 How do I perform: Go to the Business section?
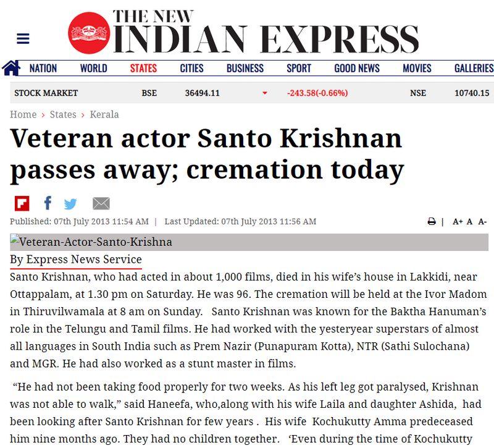[245, 68]
